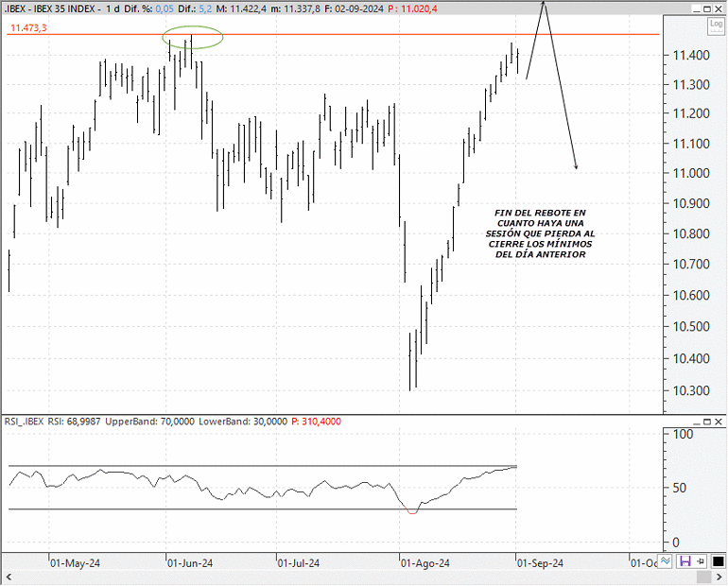Click the '01-Ago-24' date label
Viewport: 728px width, 586px height.
coord(425,563)
